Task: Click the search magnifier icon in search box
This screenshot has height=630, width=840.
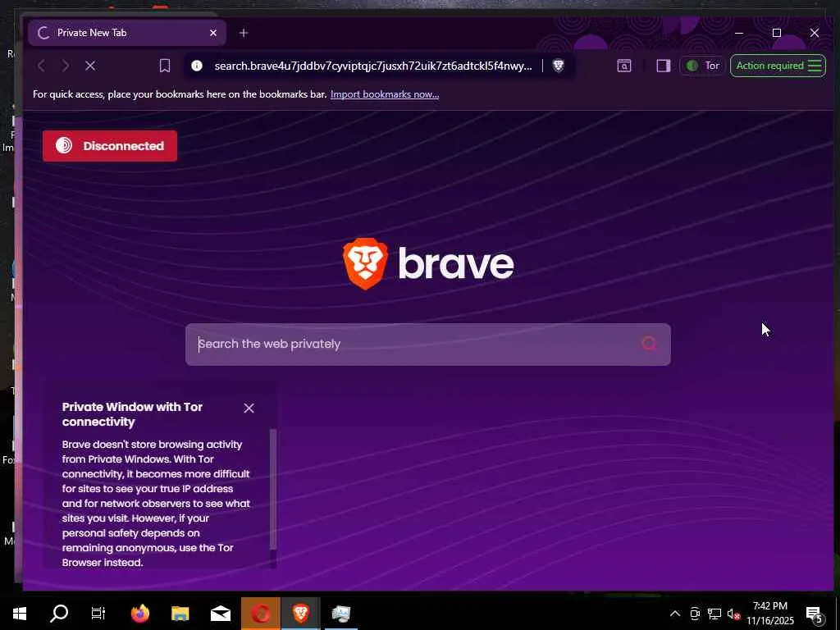Action: click(650, 344)
